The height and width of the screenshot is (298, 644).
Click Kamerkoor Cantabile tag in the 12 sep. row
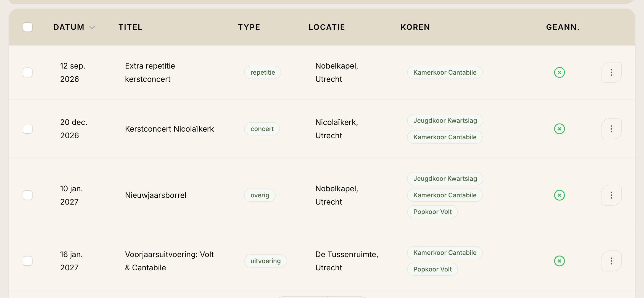coord(445,72)
